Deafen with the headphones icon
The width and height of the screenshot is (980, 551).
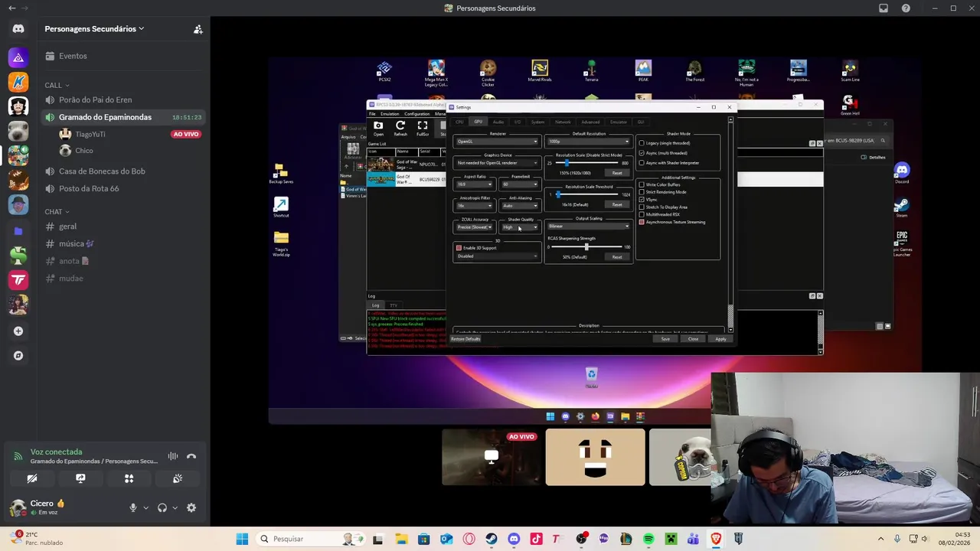[162, 507]
